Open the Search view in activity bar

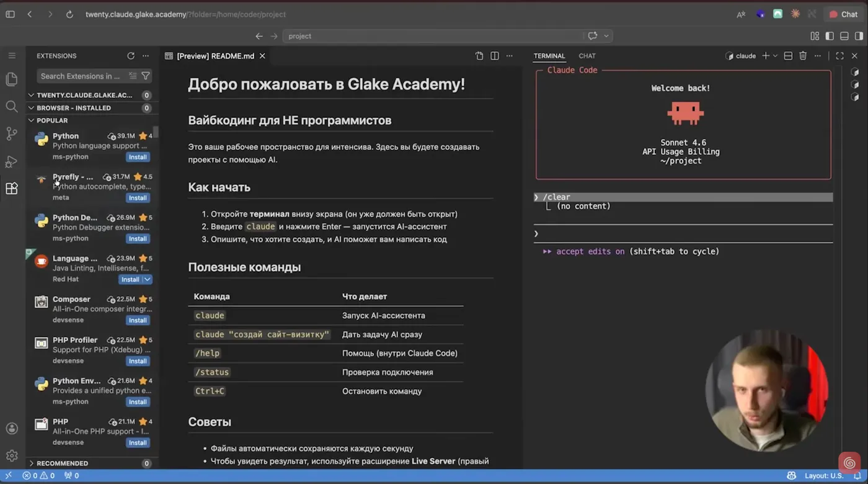(x=11, y=106)
